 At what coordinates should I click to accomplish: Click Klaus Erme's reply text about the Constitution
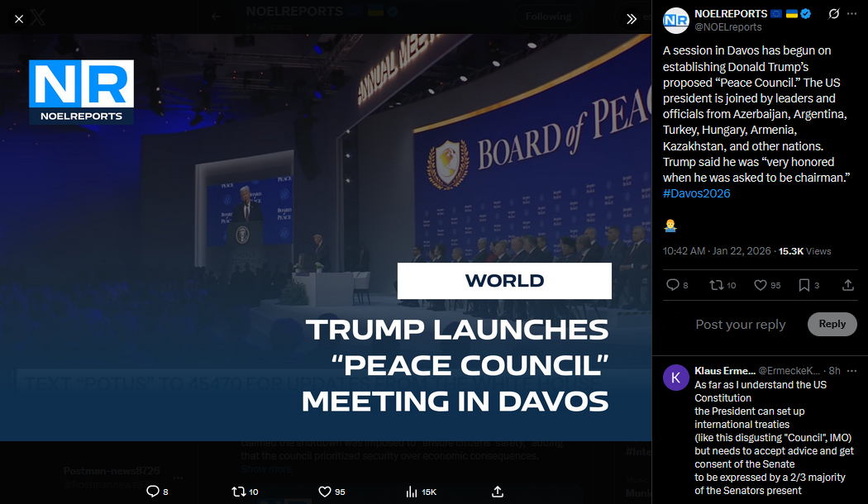coord(774,438)
